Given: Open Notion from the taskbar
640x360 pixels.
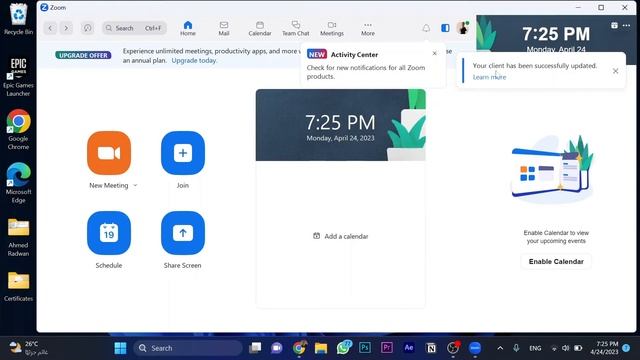Looking at the screenshot, I should 431,348.
